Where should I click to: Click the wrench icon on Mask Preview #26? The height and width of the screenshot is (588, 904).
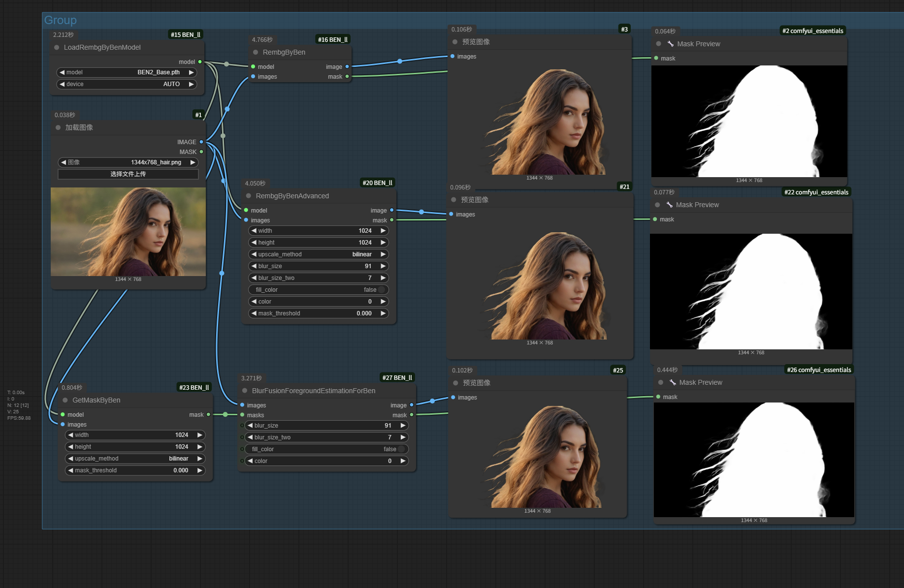[x=673, y=383]
